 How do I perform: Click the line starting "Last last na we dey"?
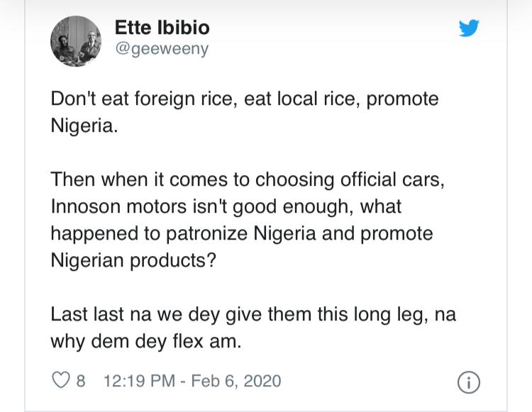(254, 312)
